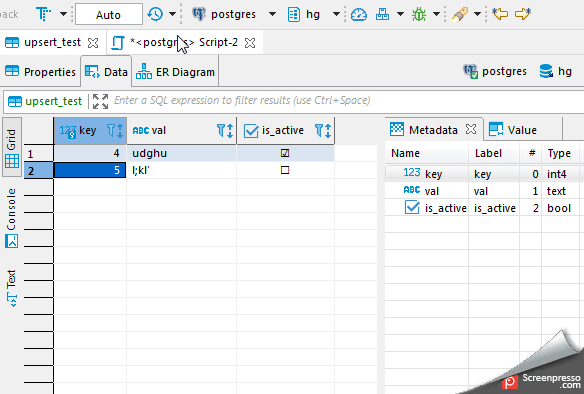Switch to the Grid view side tab
584x394 pixels.
click(x=12, y=147)
